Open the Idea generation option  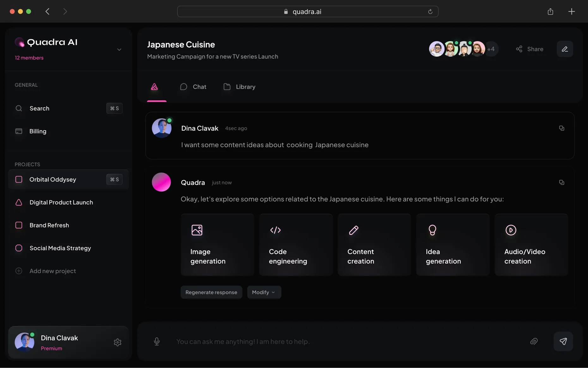(453, 245)
